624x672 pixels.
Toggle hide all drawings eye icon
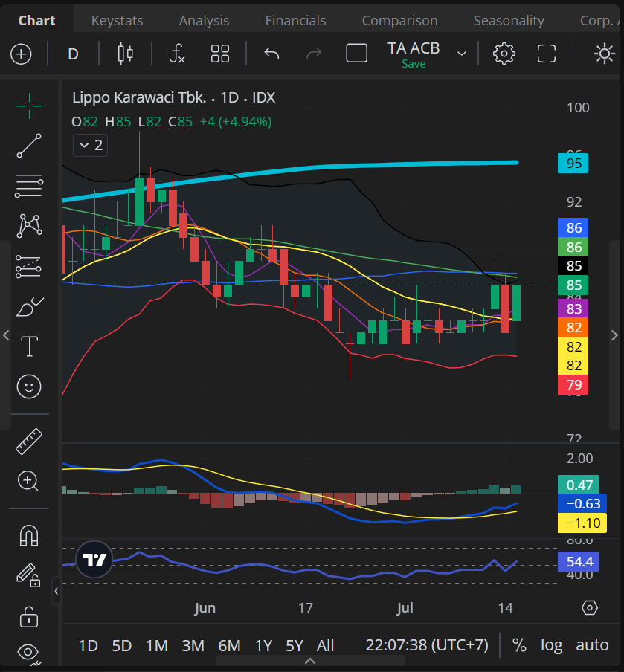(29, 653)
